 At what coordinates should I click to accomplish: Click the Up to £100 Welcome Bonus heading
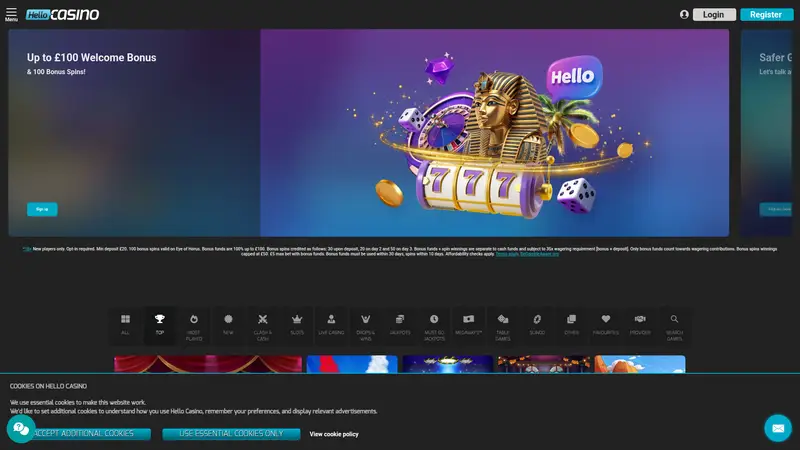click(x=92, y=58)
